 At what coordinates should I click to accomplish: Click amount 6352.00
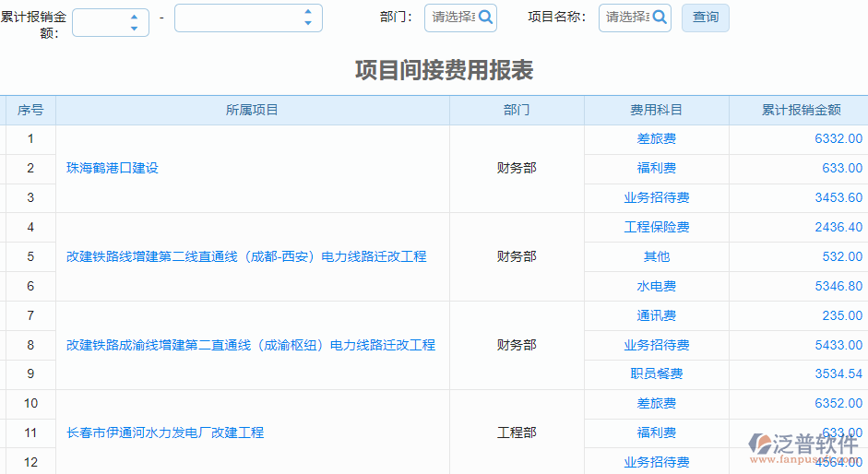838,404
